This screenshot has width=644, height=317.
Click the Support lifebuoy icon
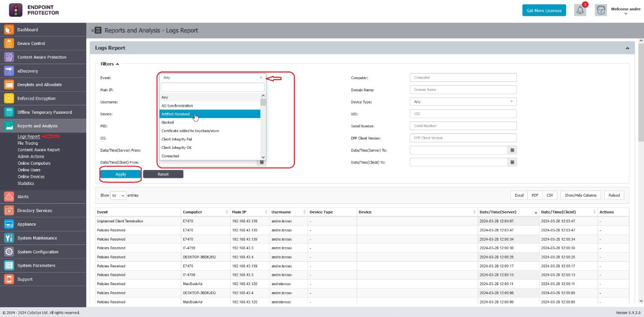(9, 280)
